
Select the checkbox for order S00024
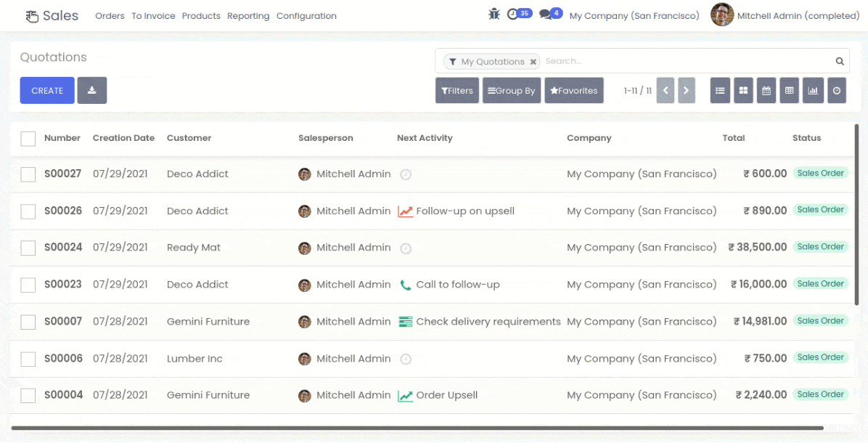[x=28, y=248]
